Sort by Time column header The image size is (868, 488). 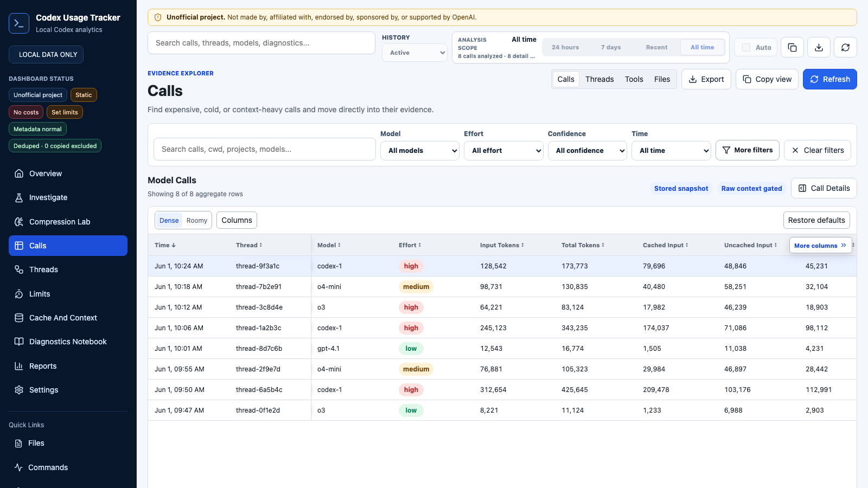pyautogui.click(x=165, y=245)
